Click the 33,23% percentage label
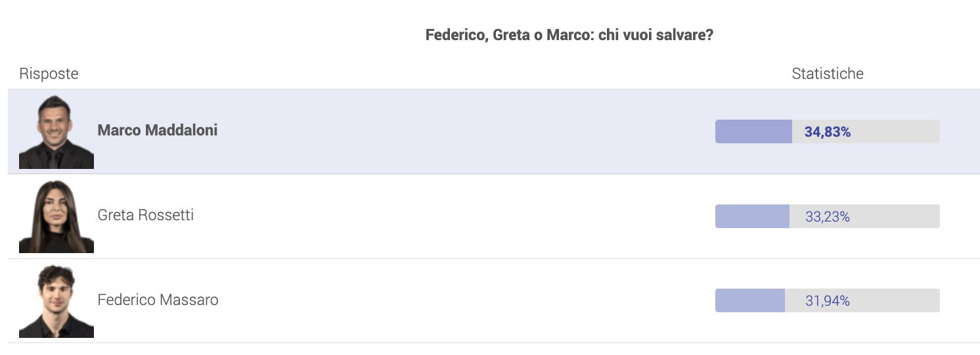Screen dimensions: 980x355 click(828, 216)
